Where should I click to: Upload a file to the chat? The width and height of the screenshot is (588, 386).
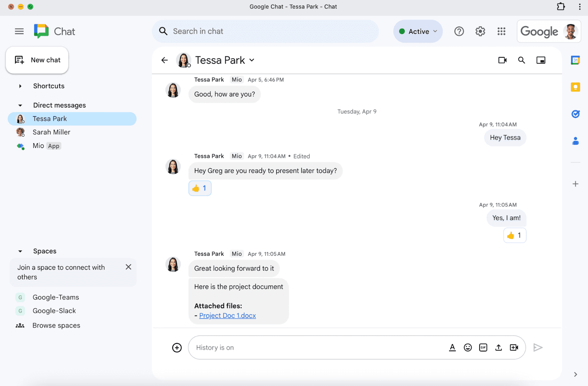coord(498,347)
